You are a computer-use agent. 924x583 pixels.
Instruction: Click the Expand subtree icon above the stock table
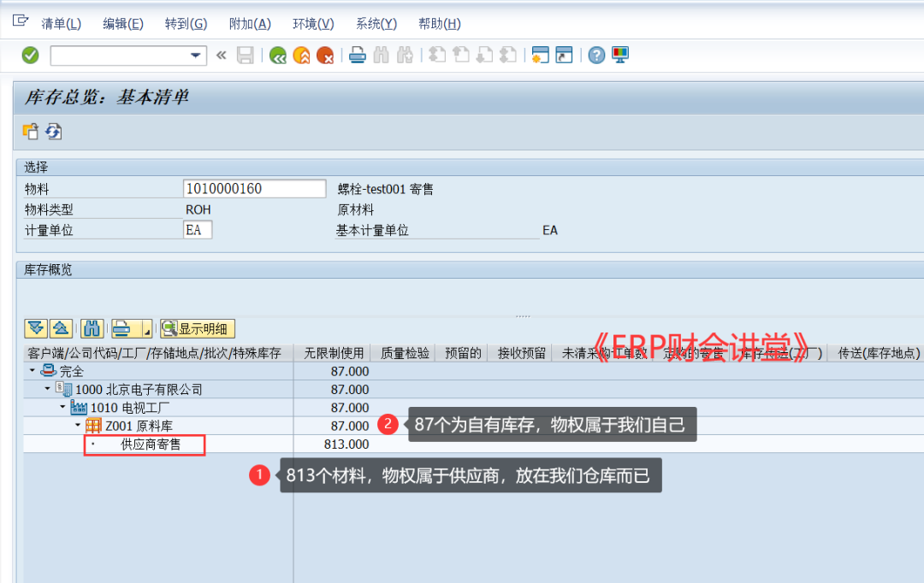coord(36,329)
